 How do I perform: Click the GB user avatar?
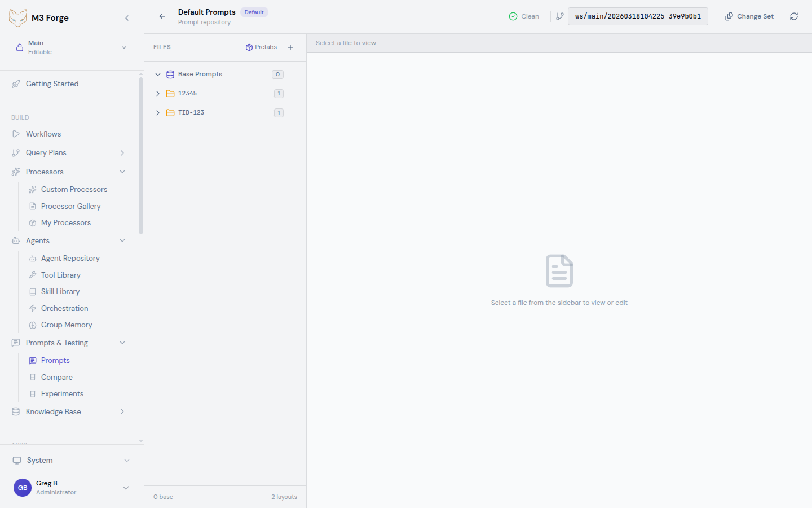coord(23,488)
